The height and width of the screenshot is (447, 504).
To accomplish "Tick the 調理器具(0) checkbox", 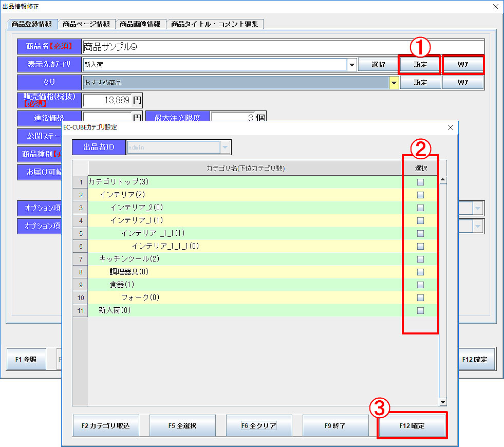I will coord(420,272).
